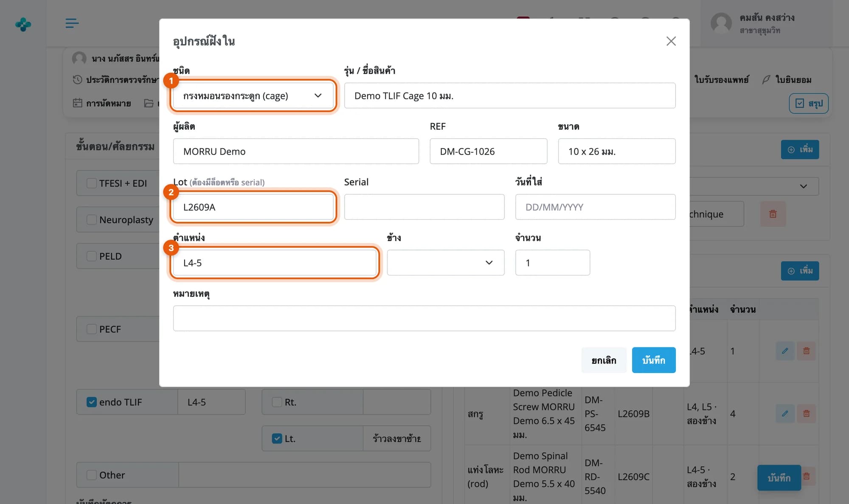Tick the PELD checkbox
This screenshot has width=849, height=504.
[91, 256]
